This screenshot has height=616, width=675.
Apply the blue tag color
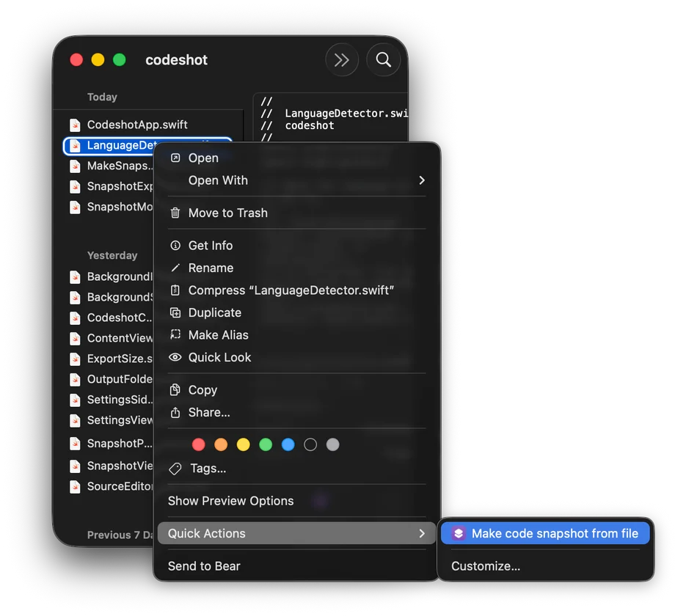[x=288, y=444]
